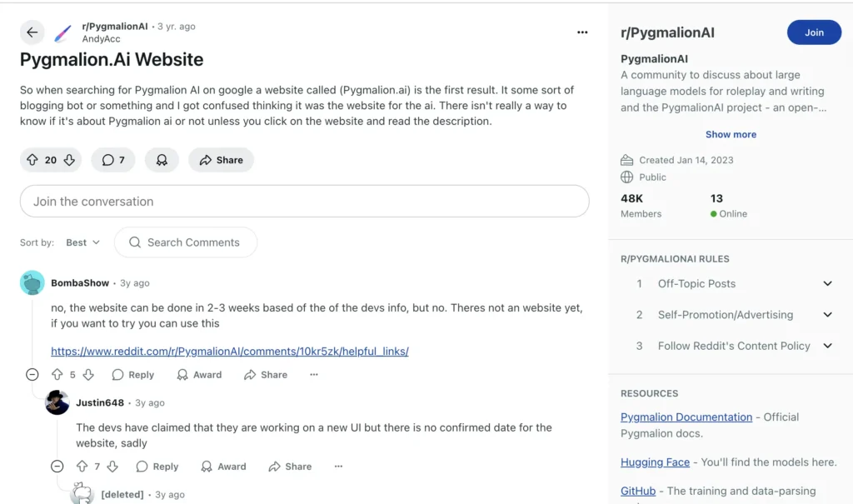The image size is (853, 504).
Task: Collapse BombaShow's comment thread
Action: tap(32, 375)
